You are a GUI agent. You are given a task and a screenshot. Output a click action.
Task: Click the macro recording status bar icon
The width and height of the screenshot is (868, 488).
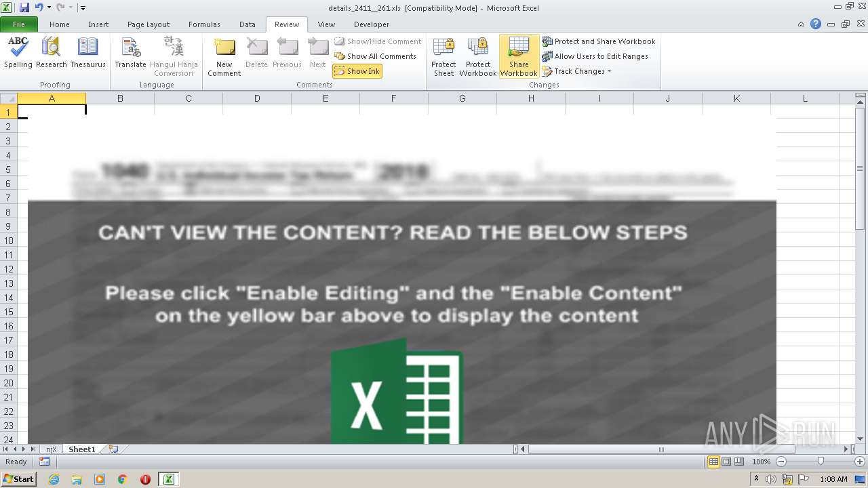(44, 462)
